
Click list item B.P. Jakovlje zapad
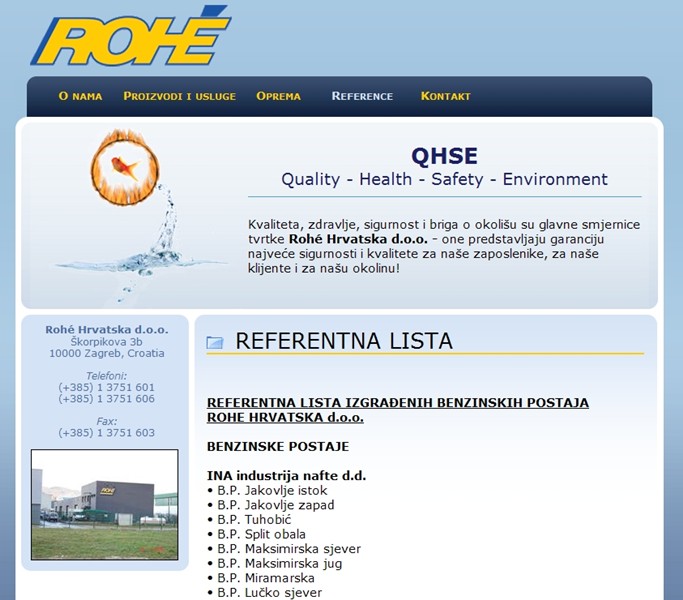click(270, 505)
